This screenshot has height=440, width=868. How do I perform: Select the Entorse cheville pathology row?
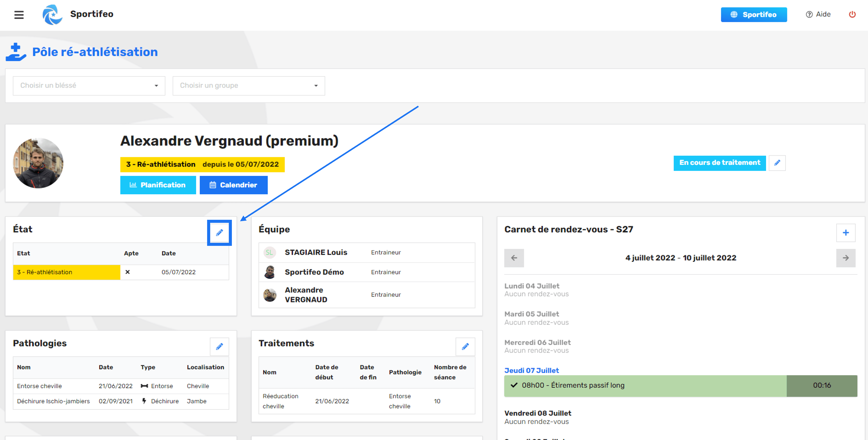[121, 386]
